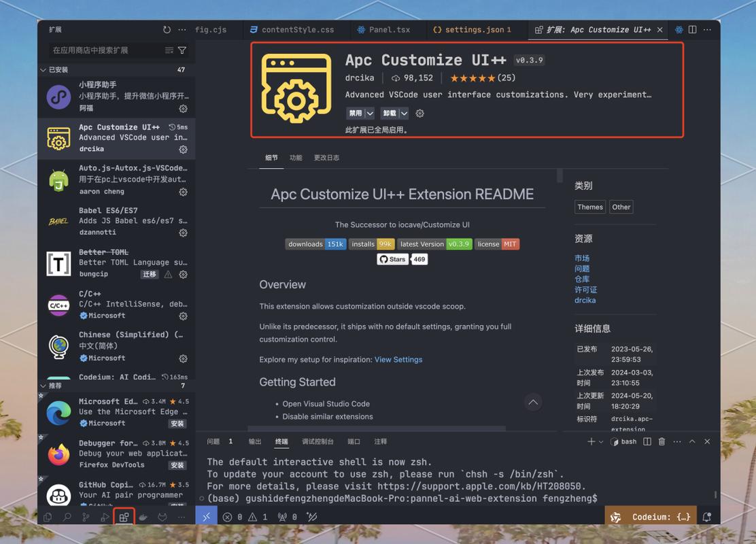Open manage gear for Auto.js-Autox.js extension
This screenshot has width=756, height=544.
183,192
